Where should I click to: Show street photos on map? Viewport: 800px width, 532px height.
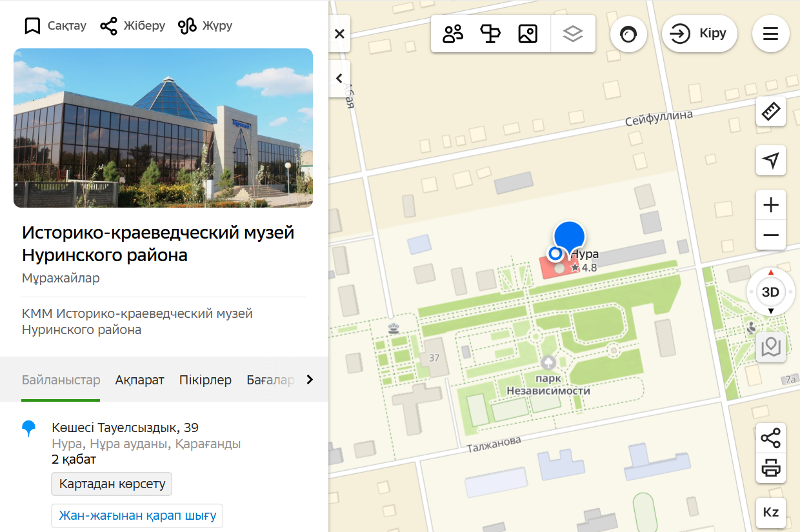point(528,34)
